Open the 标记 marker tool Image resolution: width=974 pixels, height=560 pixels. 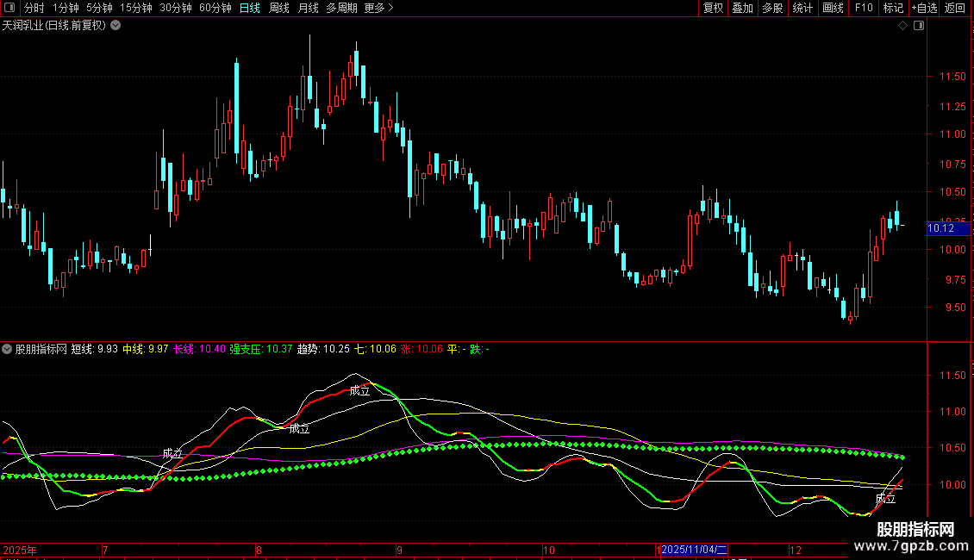[893, 8]
